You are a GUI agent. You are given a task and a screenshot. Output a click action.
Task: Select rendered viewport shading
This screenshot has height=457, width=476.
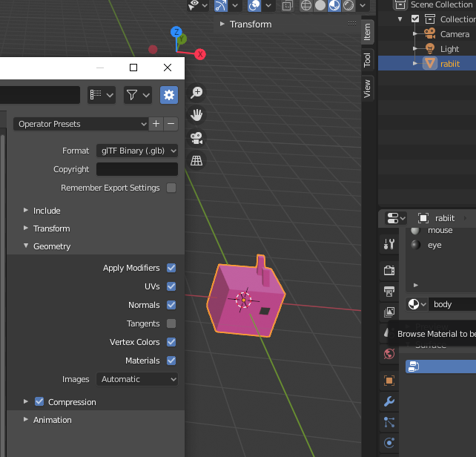click(x=348, y=5)
